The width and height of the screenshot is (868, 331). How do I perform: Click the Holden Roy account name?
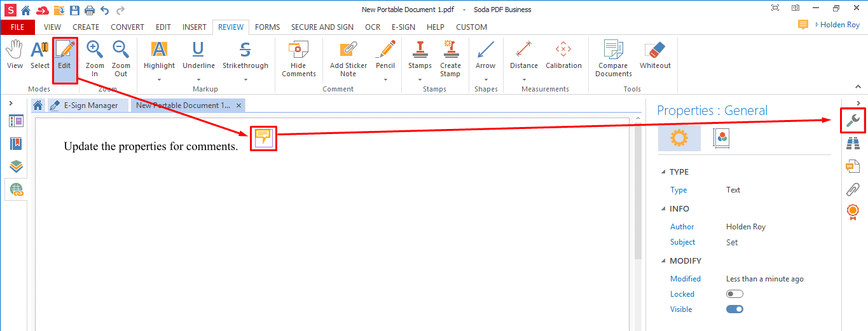pyautogui.click(x=840, y=25)
